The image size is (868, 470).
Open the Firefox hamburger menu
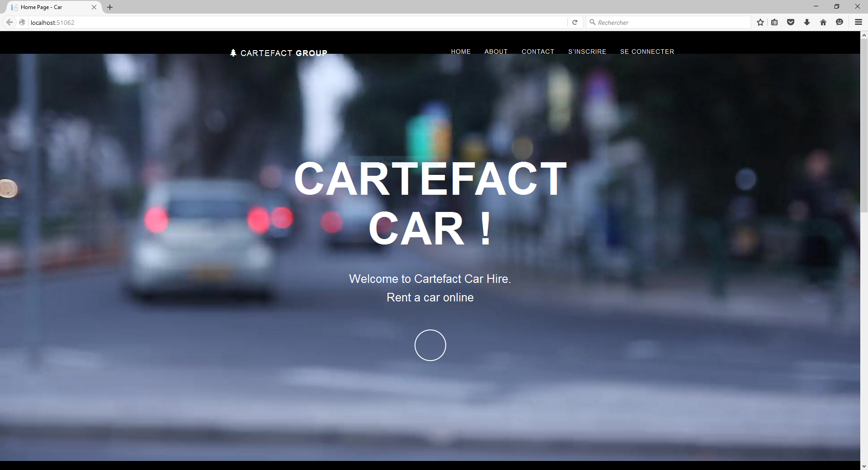point(858,22)
